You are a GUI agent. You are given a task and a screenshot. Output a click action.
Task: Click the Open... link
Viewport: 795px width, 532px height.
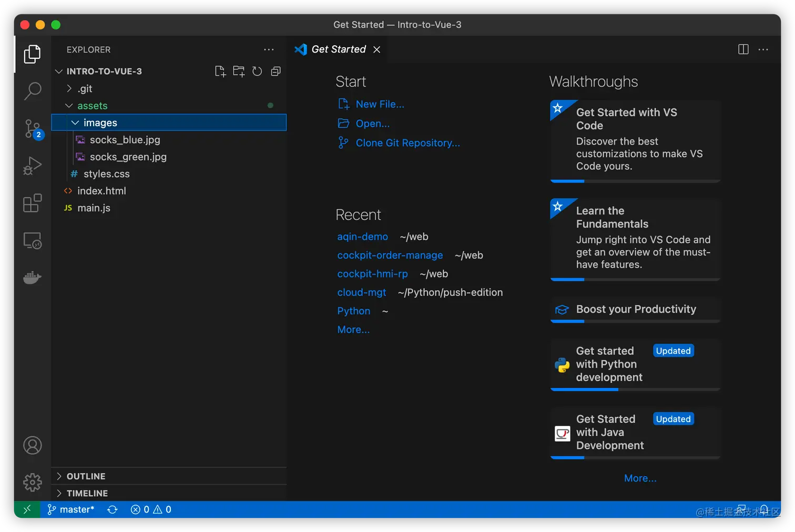tap(372, 124)
